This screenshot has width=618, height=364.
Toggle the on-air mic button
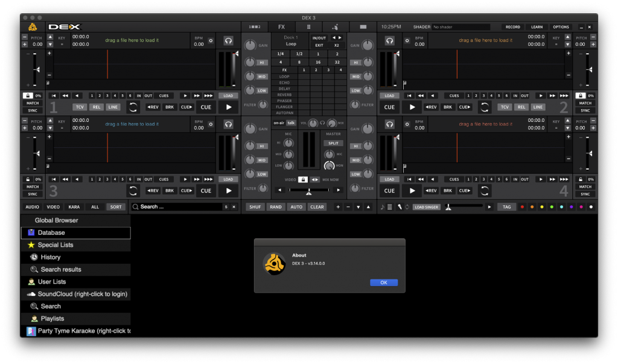click(x=279, y=123)
